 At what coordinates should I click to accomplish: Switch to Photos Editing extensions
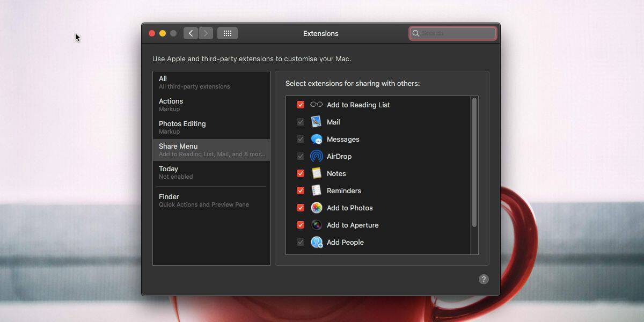pyautogui.click(x=211, y=127)
